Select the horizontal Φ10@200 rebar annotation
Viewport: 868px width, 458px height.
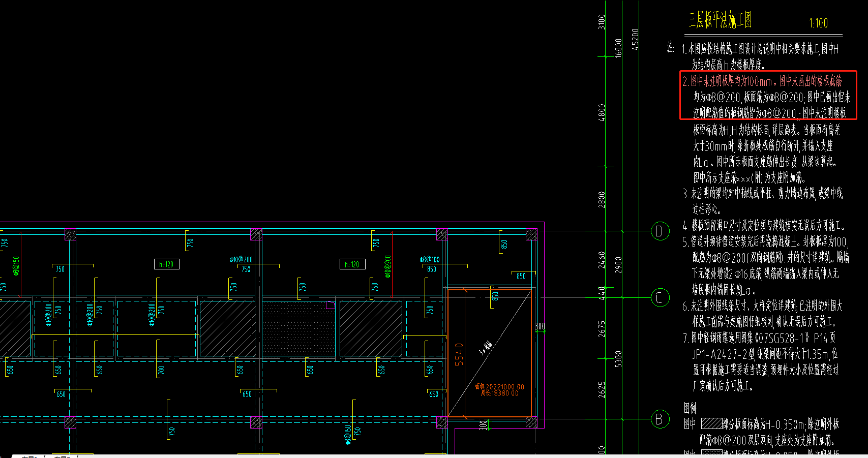(241, 259)
